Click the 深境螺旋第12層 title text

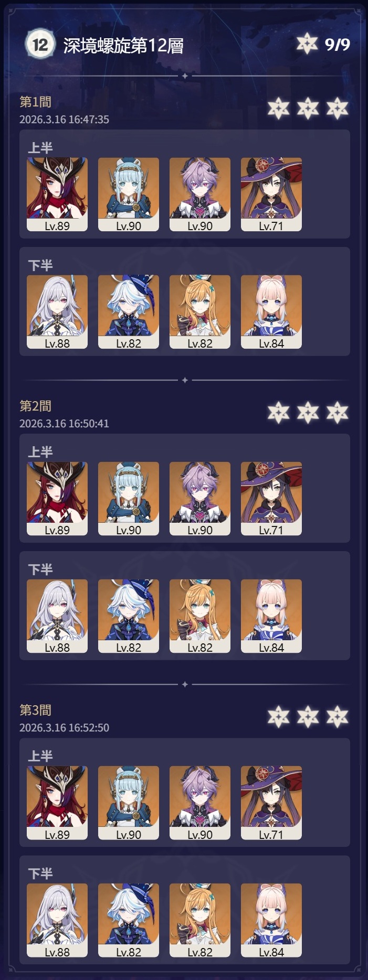click(123, 46)
